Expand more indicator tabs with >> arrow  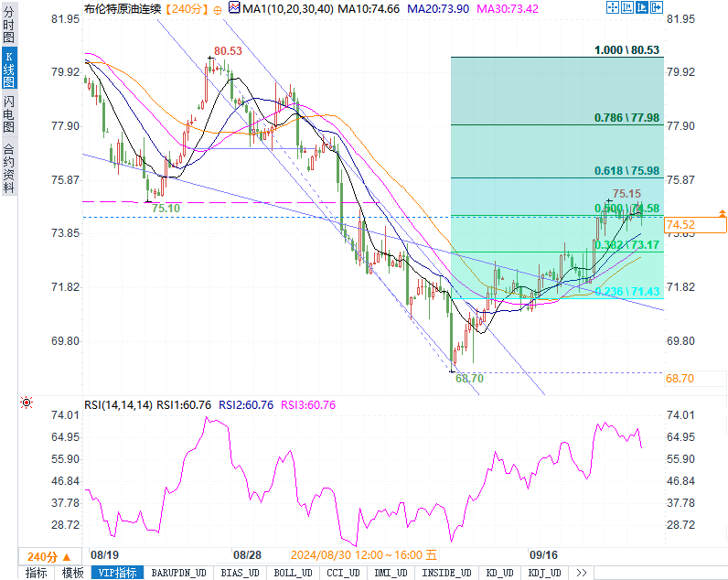pos(582,573)
